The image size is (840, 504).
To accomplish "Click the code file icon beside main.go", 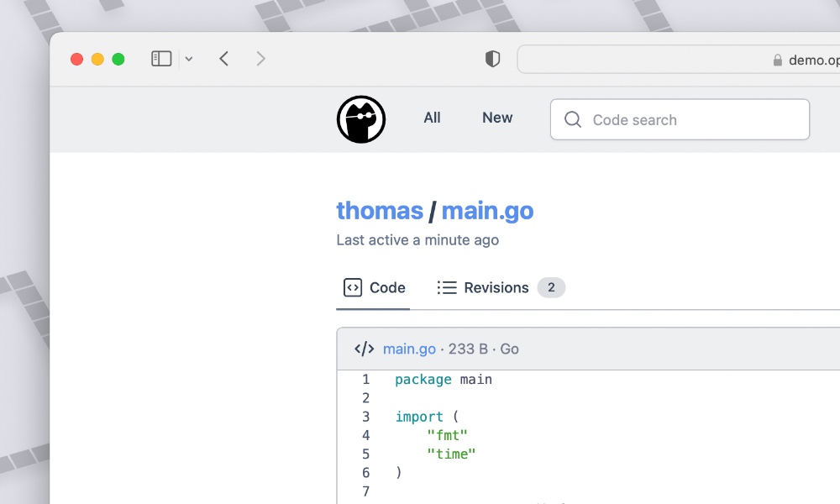I will coord(364,348).
